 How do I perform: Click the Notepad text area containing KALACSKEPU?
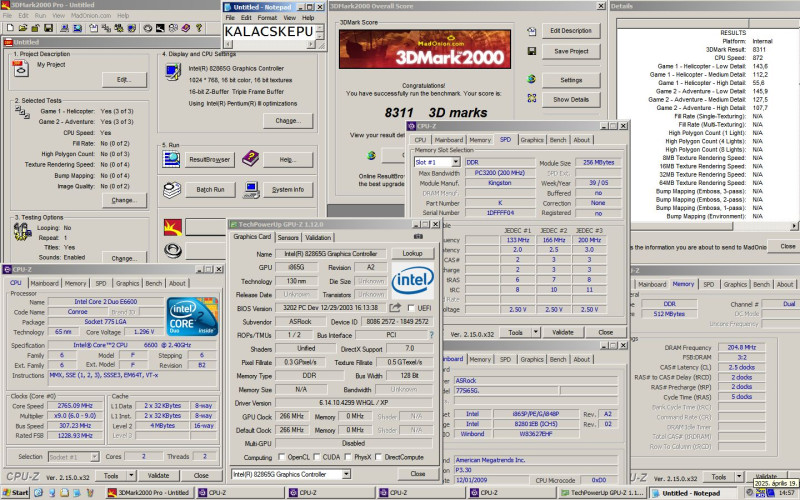[269, 32]
